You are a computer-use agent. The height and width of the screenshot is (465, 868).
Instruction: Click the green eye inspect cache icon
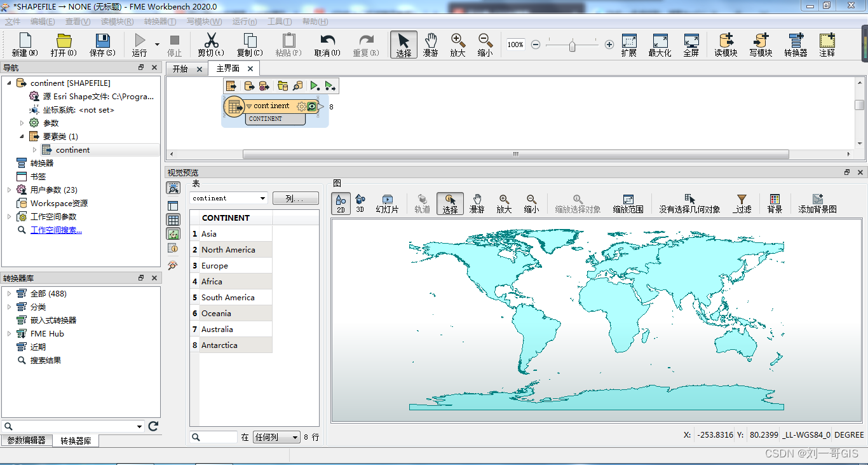[312, 106]
